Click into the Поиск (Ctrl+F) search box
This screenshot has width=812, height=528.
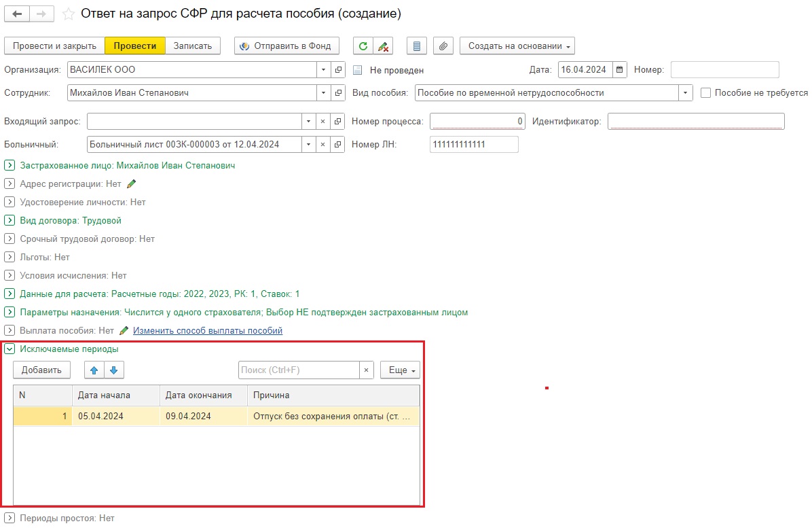pos(299,370)
